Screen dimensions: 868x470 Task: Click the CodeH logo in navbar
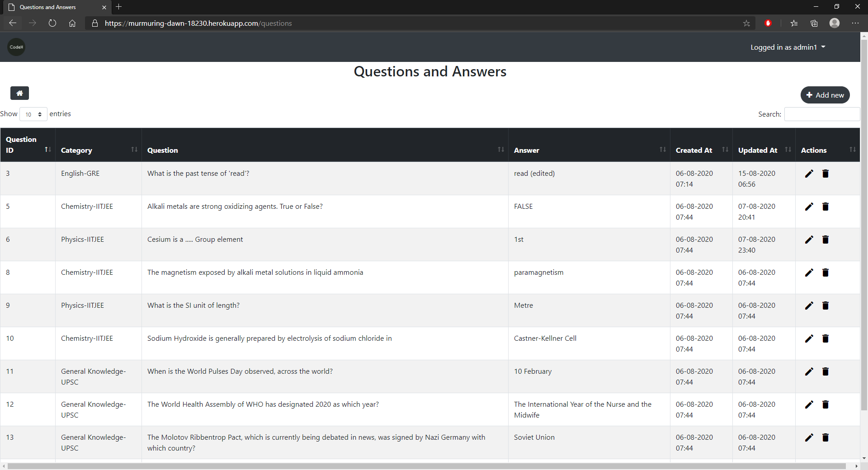click(16, 47)
